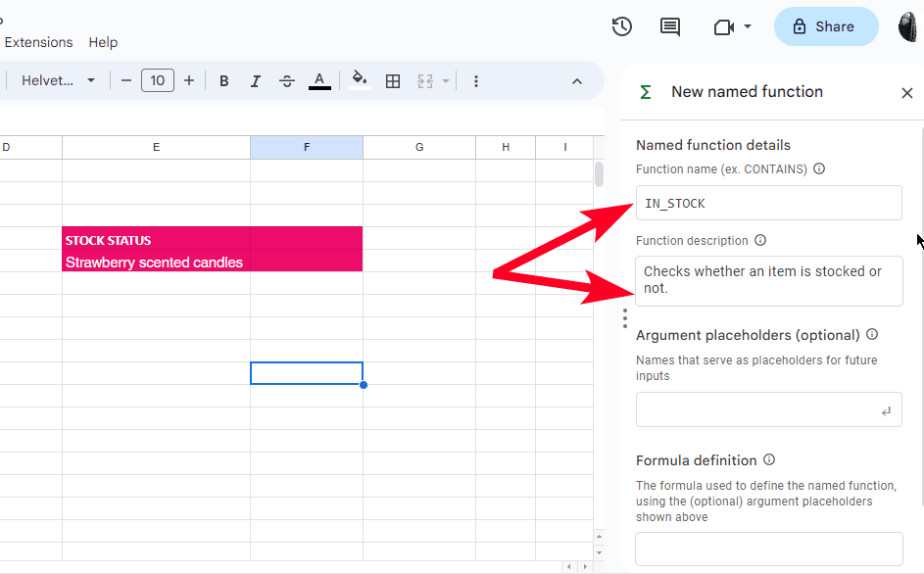Close the New named function panel
Viewport: 924px width, 574px height.
906,92
